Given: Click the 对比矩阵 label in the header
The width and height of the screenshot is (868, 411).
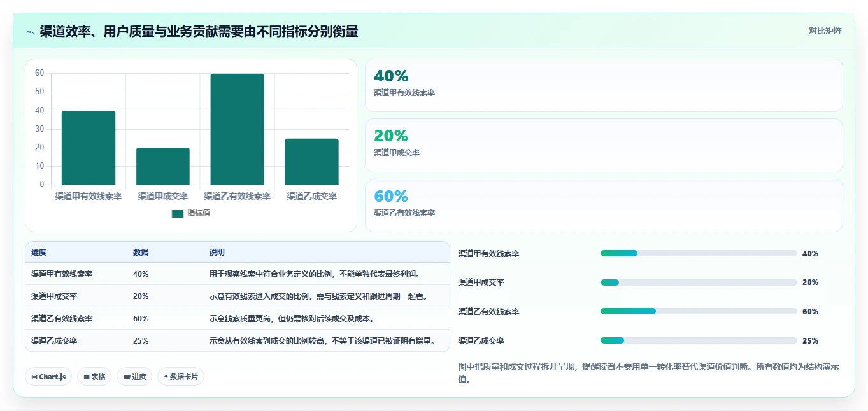Looking at the screenshot, I should point(825,31).
